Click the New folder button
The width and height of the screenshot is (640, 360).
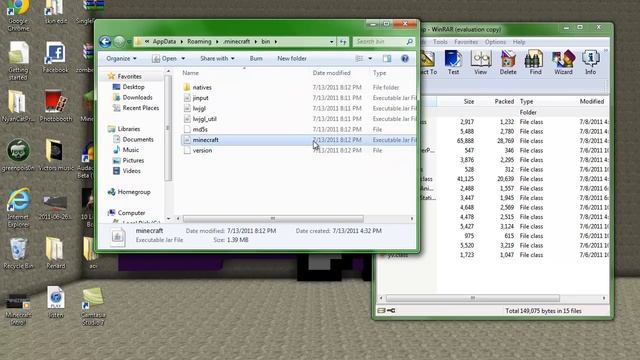pos(292,59)
